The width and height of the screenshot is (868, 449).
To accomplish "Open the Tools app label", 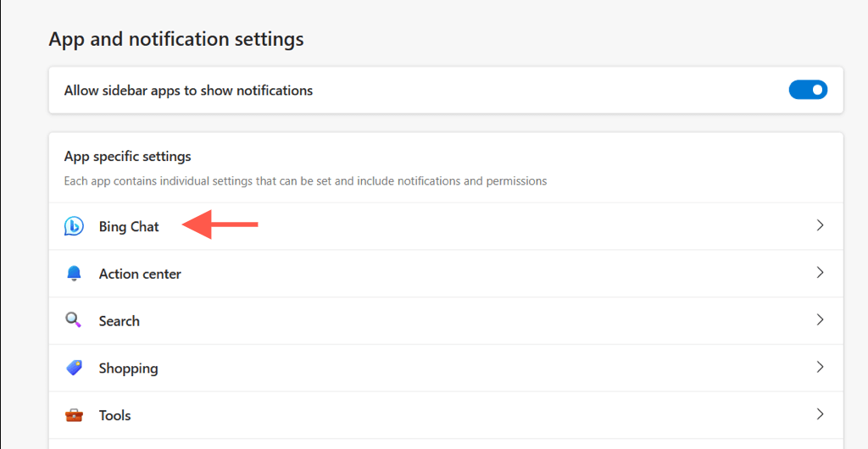I will (114, 416).
